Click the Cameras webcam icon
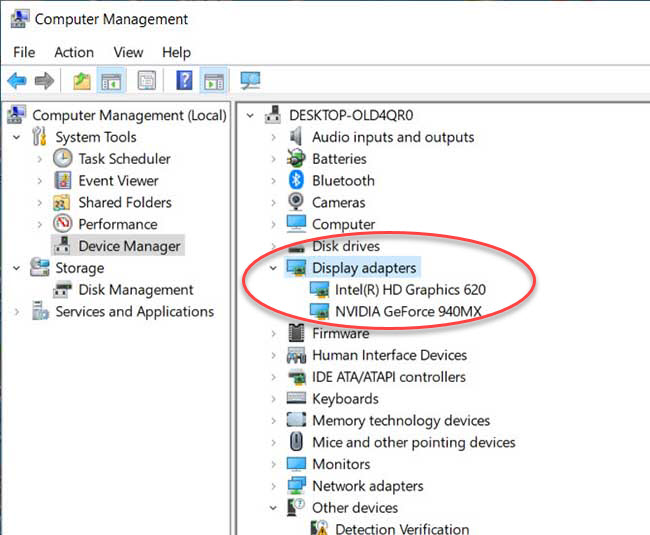 tap(296, 202)
